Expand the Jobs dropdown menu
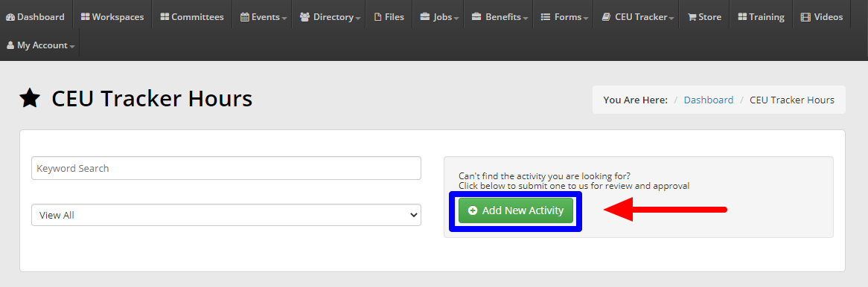Viewport: 868px width, 287px height. click(439, 17)
